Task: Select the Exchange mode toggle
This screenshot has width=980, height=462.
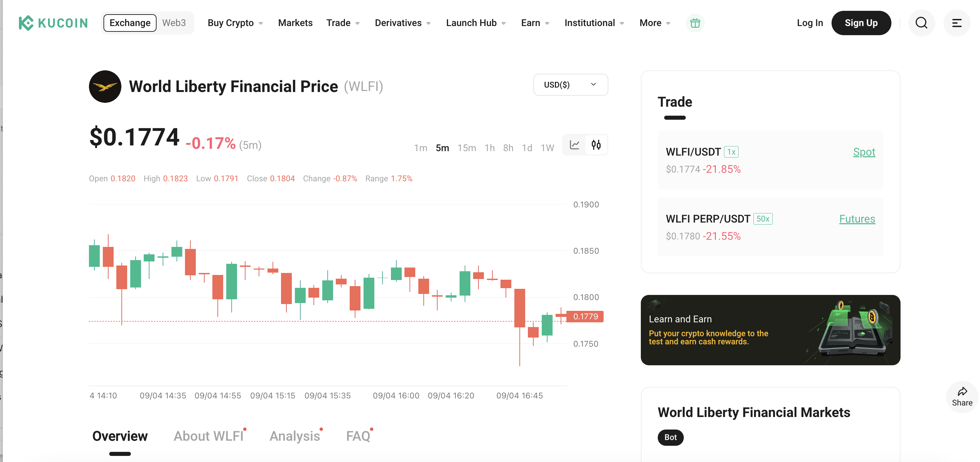Action: pos(130,23)
